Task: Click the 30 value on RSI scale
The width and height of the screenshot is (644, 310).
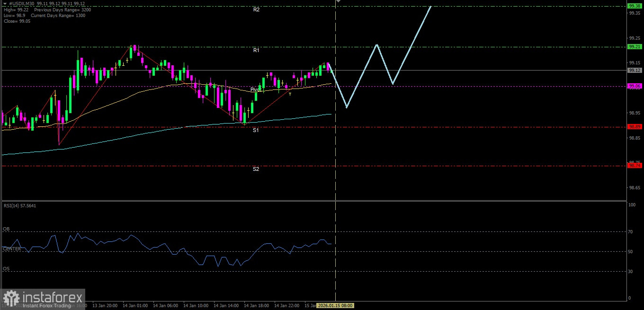Action: (631, 271)
